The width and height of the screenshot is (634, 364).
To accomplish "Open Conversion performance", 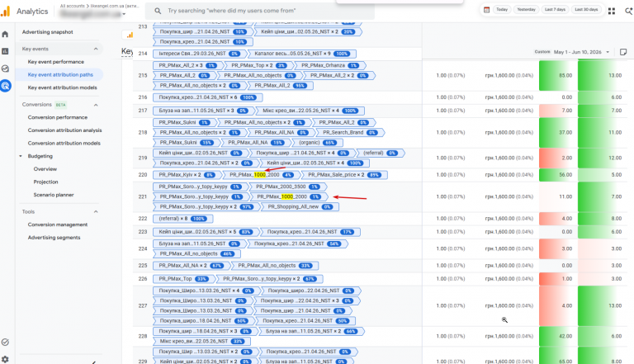I will pyautogui.click(x=58, y=117).
